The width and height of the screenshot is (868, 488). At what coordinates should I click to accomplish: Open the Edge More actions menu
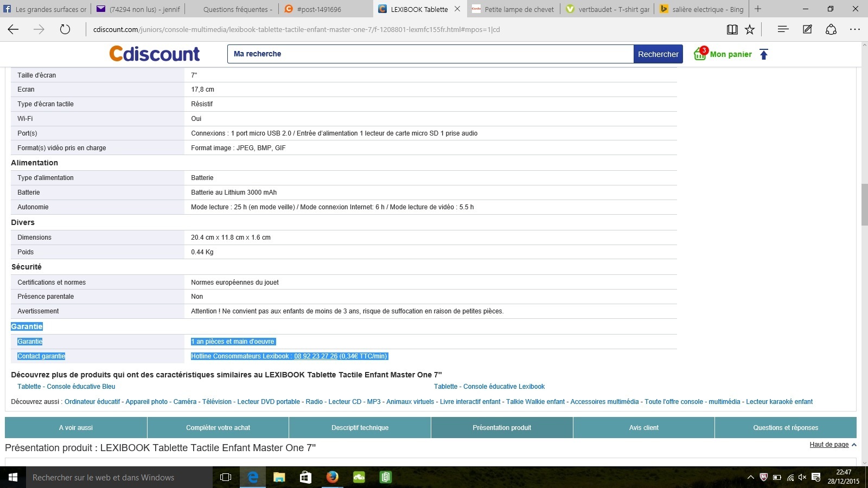coord(854,29)
